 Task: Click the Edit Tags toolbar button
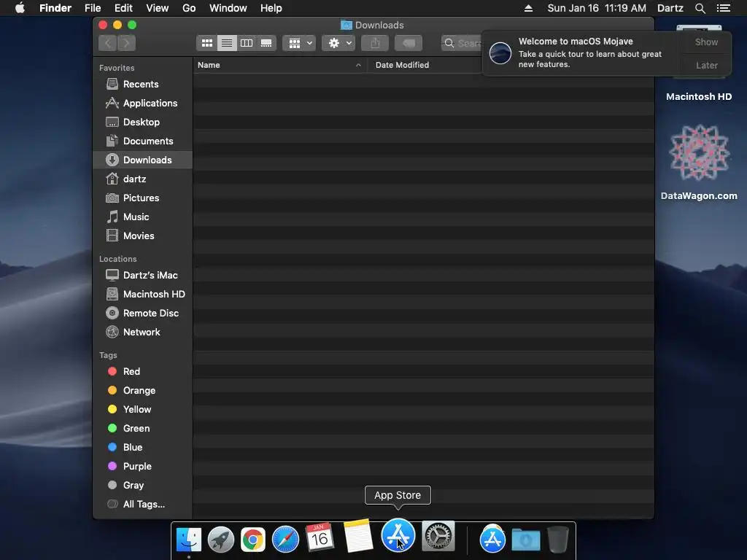click(x=409, y=43)
